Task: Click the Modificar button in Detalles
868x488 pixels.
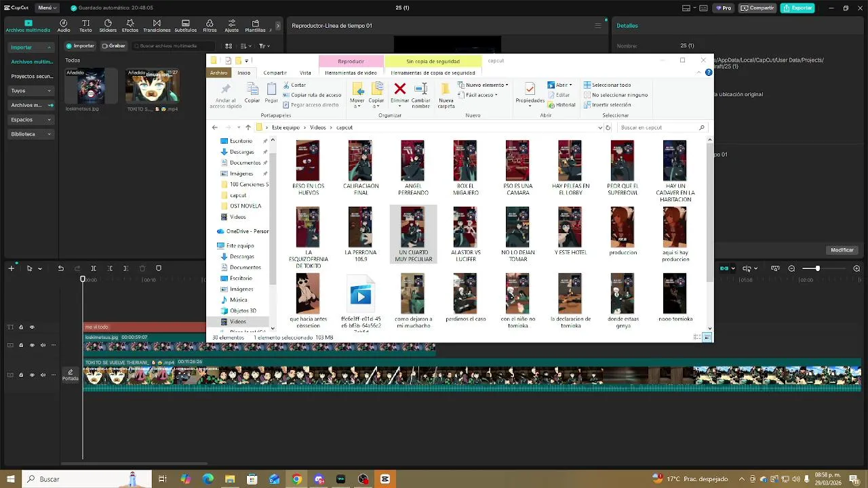Action: (842, 250)
